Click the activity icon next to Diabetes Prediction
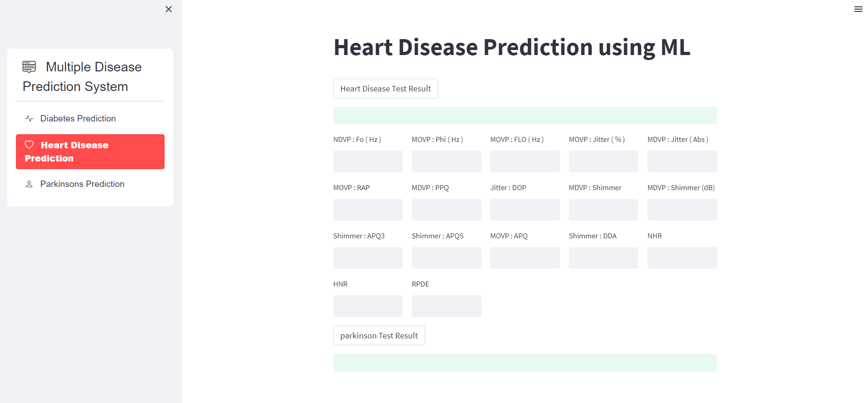This screenshot has width=868, height=403. coord(29,118)
